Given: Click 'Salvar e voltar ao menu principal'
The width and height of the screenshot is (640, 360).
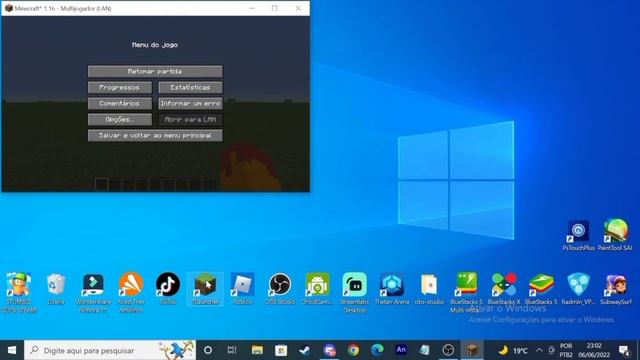Looking at the screenshot, I should [155, 136].
